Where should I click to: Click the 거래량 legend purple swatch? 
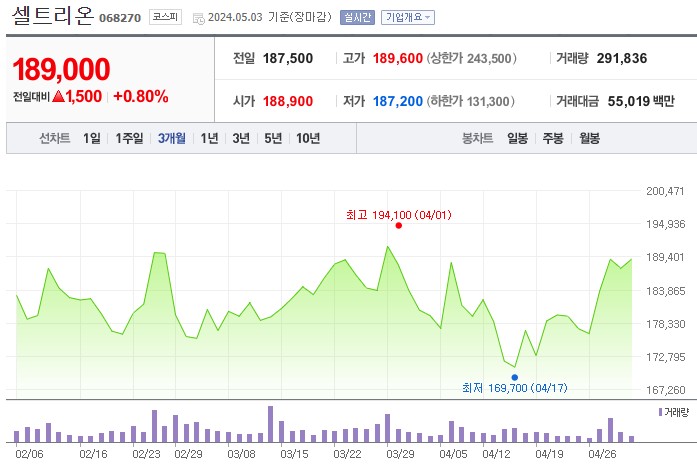click(661, 412)
